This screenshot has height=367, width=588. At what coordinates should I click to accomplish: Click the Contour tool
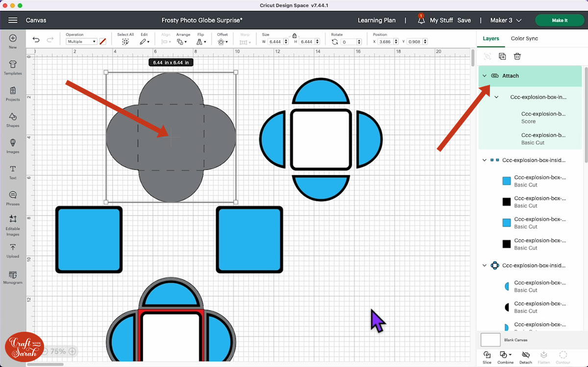click(x=563, y=357)
